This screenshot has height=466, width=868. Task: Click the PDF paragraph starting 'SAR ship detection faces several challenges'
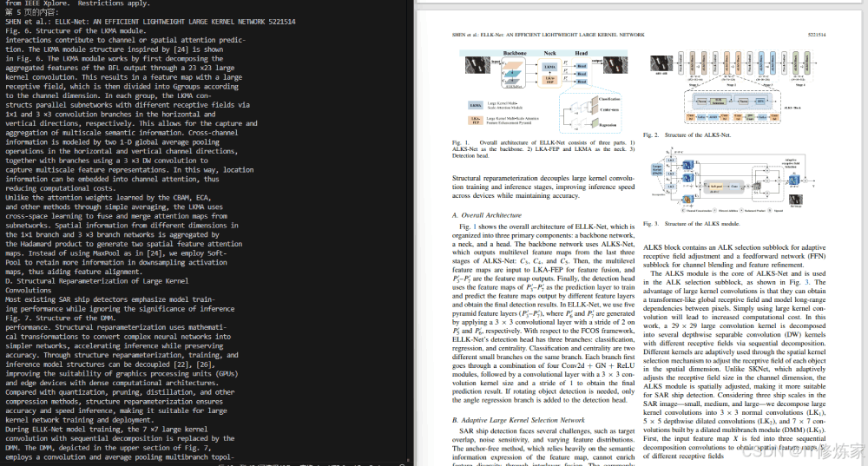pyautogui.click(x=543, y=449)
